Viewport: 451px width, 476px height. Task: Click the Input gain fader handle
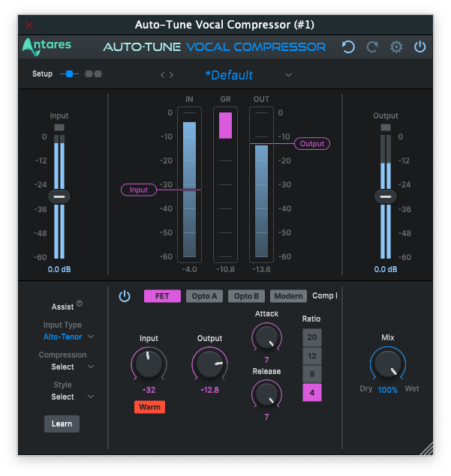point(59,196)
